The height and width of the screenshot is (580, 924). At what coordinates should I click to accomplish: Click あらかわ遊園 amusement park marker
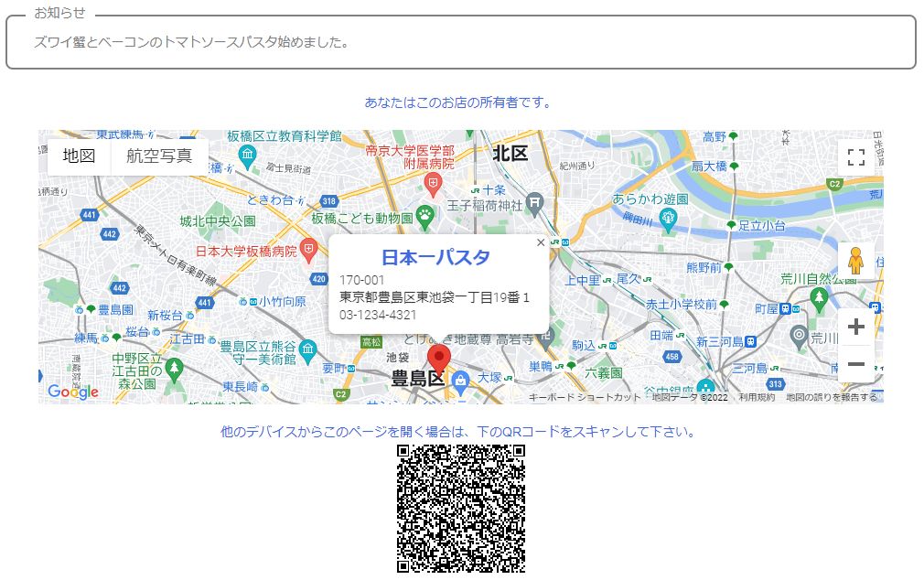tap(668, 219)
